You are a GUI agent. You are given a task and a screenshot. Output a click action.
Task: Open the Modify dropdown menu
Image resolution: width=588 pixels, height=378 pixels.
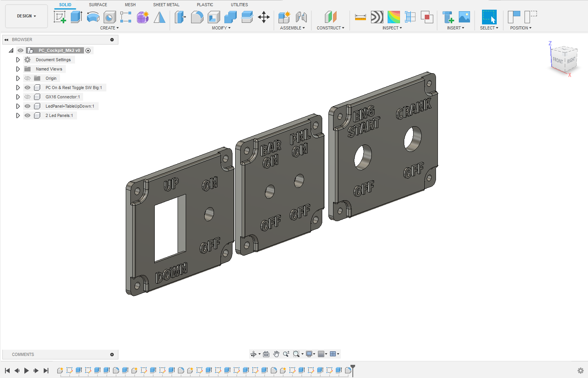[x=221, y=28]
